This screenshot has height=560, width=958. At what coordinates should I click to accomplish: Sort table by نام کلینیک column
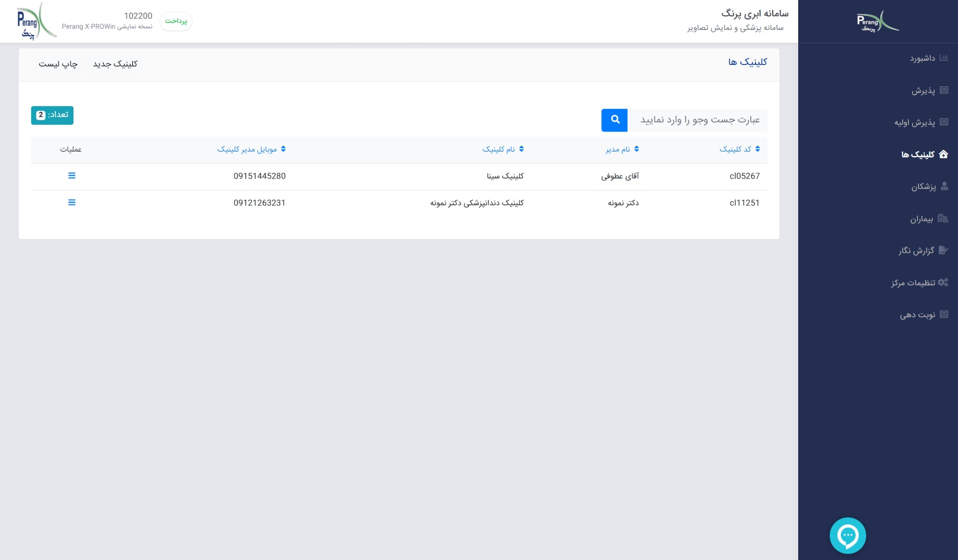pyautogui.click(x=503, y=149)
